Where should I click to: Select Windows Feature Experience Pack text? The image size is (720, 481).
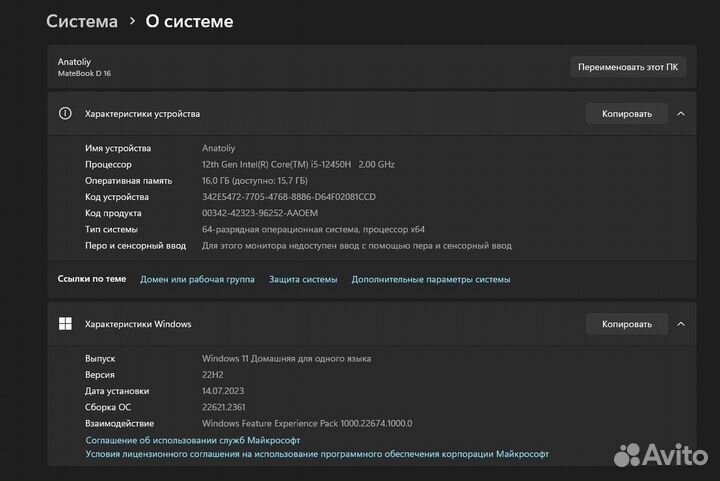coord(307,423)
